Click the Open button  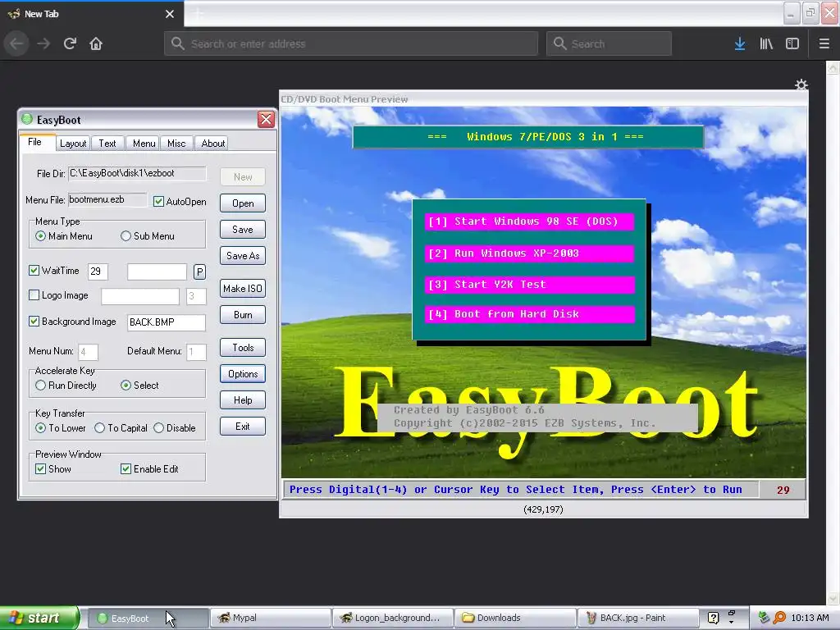pyautogui.click(x=243, y=203)
